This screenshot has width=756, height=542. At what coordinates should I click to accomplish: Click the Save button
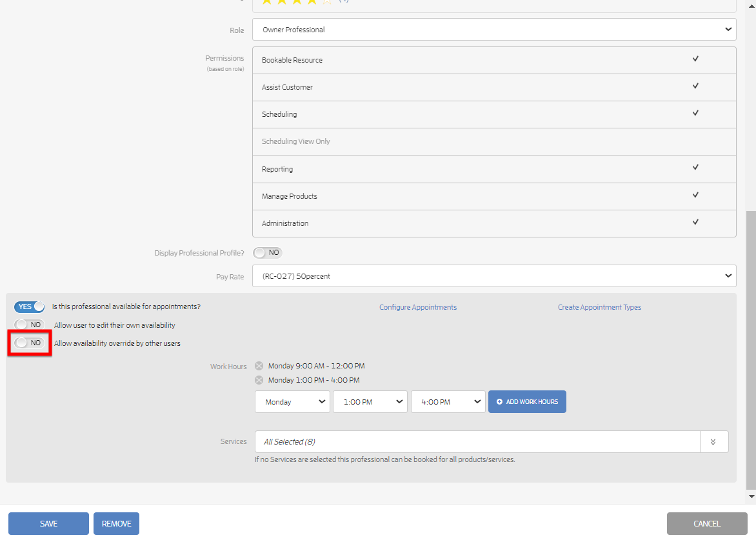48,524
